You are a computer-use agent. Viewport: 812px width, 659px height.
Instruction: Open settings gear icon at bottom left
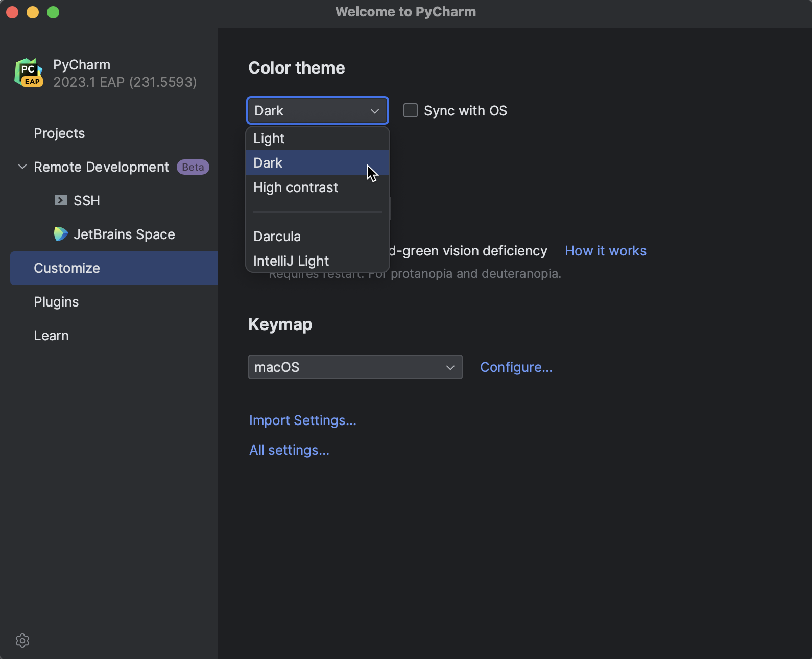pyautogui.click(x=22, y=641)
